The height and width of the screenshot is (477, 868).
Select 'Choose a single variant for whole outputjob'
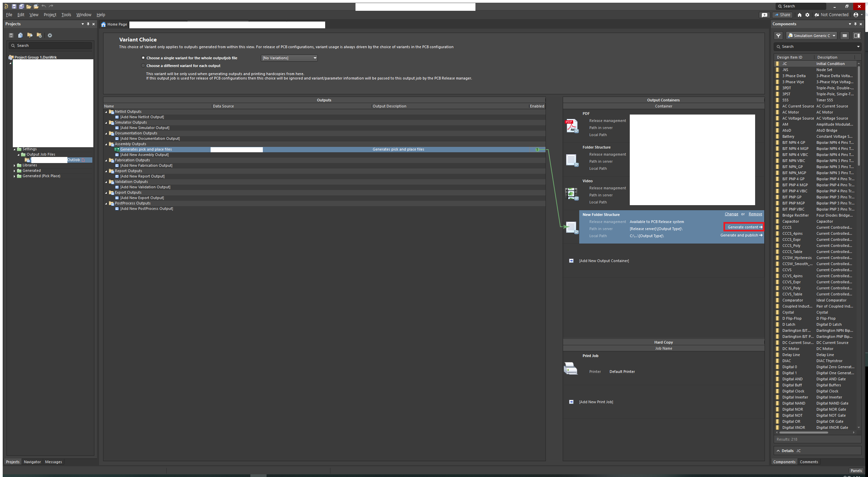coord(143,58)
